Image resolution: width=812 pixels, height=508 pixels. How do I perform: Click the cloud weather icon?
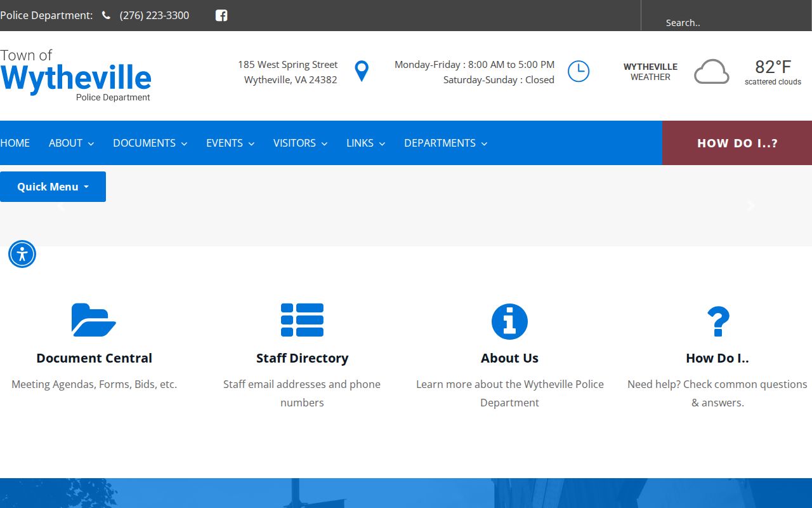pos(711,71)
